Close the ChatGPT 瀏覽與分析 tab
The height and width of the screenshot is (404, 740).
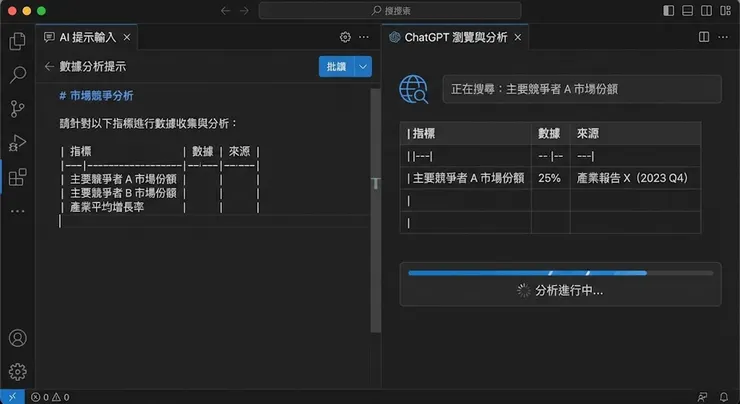pos(518,37)
